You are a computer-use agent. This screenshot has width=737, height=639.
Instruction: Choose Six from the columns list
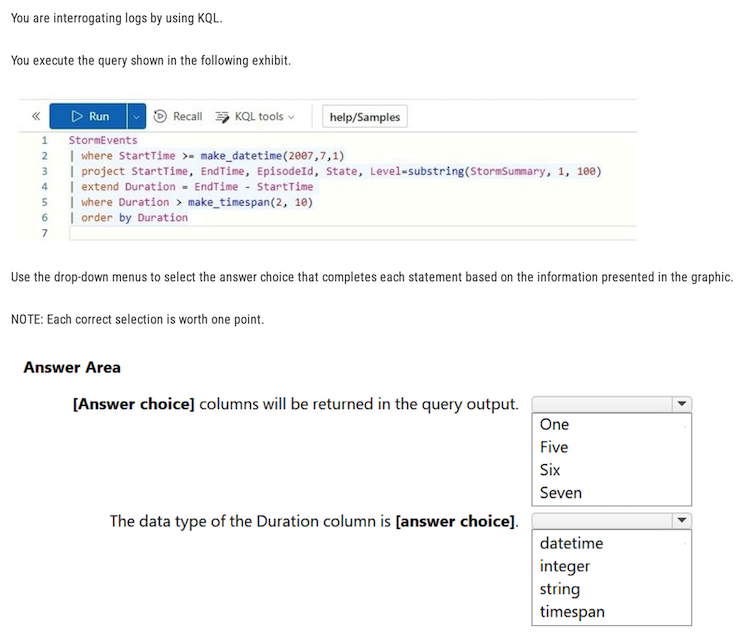click(x=550, y=470)
